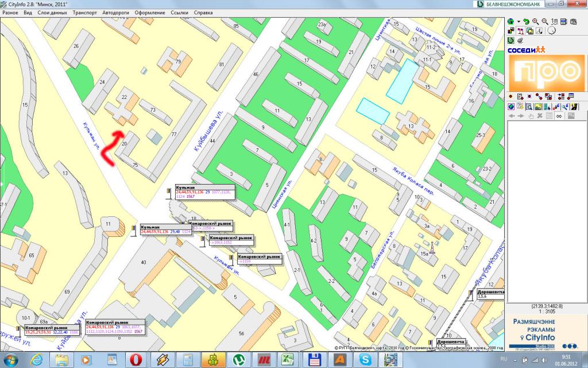Click the clipboard icon in the top toolbar

pos(572,22)
